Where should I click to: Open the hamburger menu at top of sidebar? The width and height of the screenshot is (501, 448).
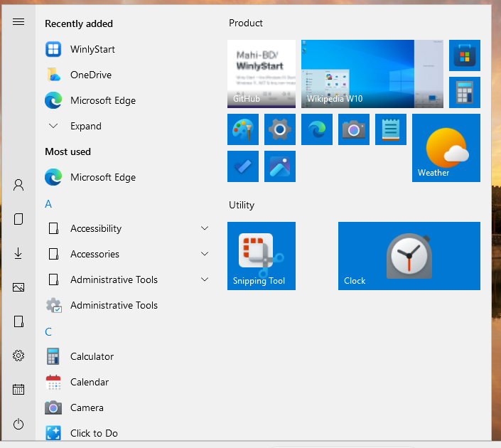(18, 22)
